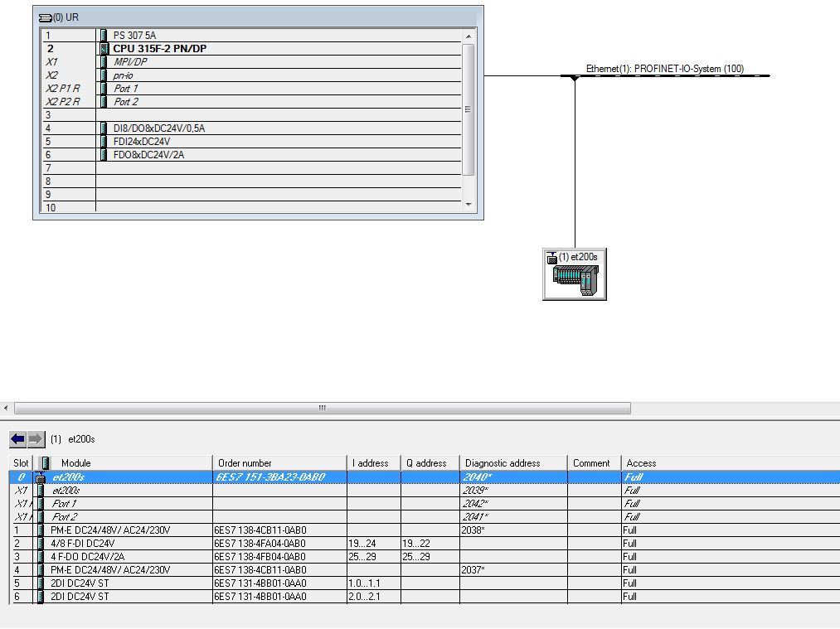Click Q address 19...22 cell
Viewport: 840px width, 629px height.
430,544
